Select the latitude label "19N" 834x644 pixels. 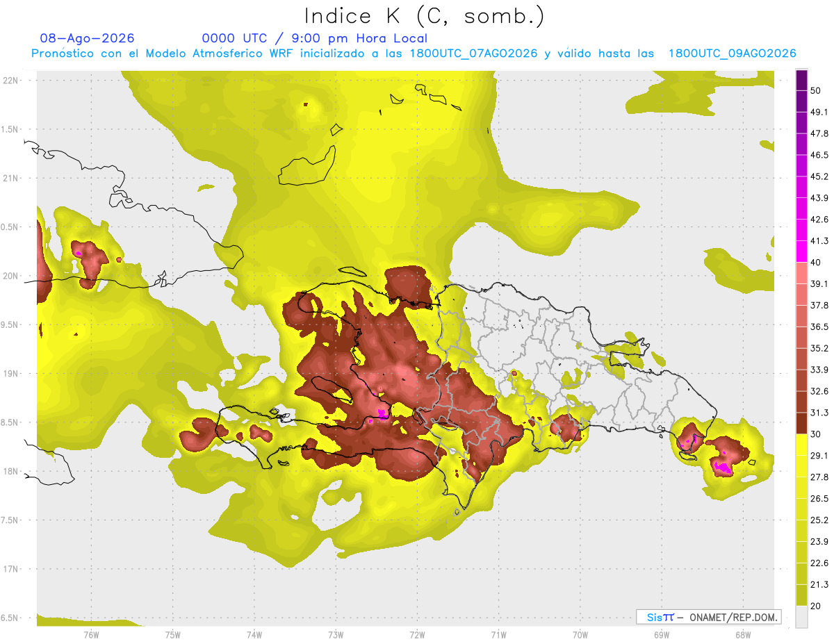(x=10, y=373)
